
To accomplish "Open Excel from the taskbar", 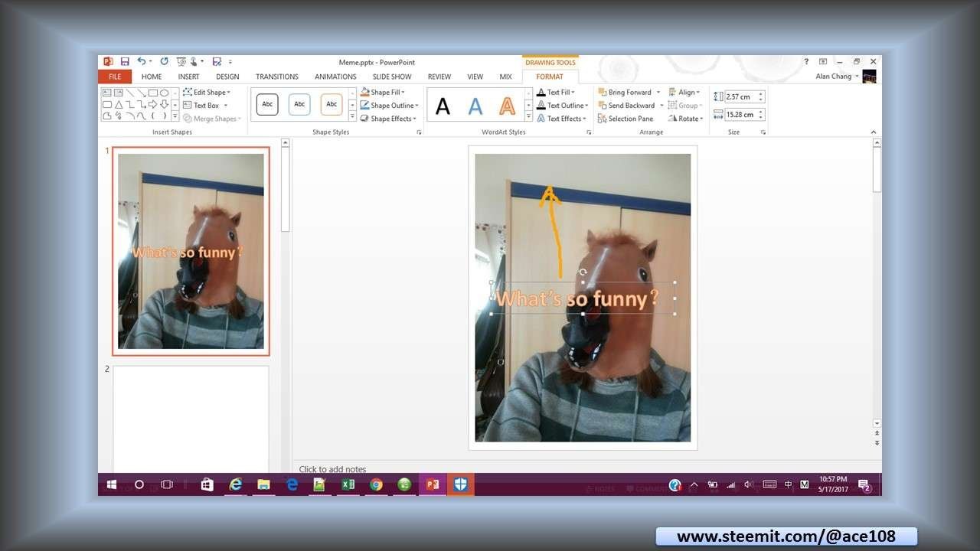I will tap(348, 484).
